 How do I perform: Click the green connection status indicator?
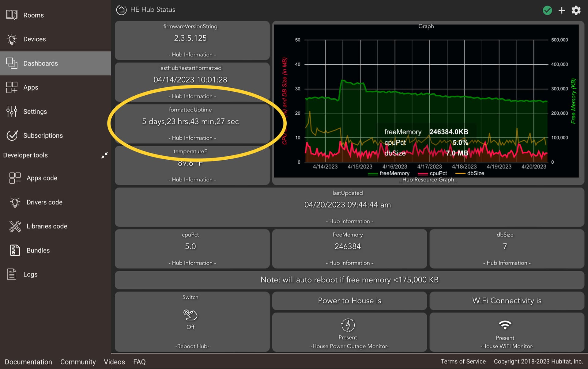(x=547, y=10)
